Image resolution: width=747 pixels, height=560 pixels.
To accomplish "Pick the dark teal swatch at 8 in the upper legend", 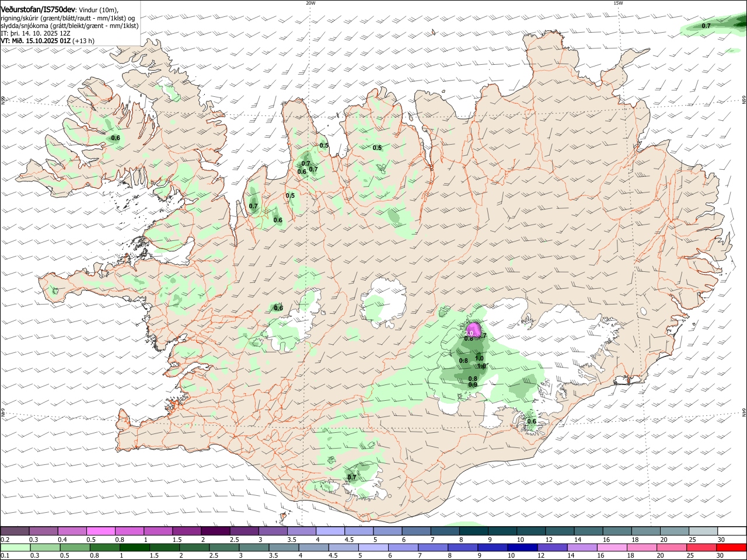I will 474,531.
